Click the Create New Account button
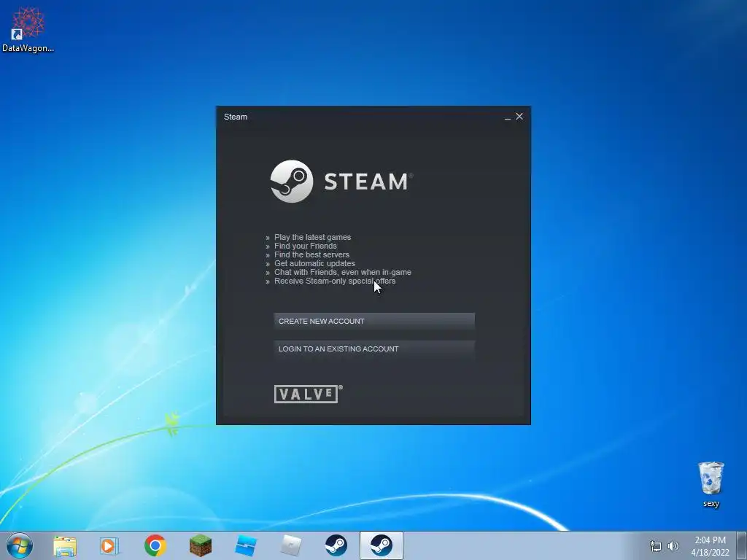 (x=374, y=321)
